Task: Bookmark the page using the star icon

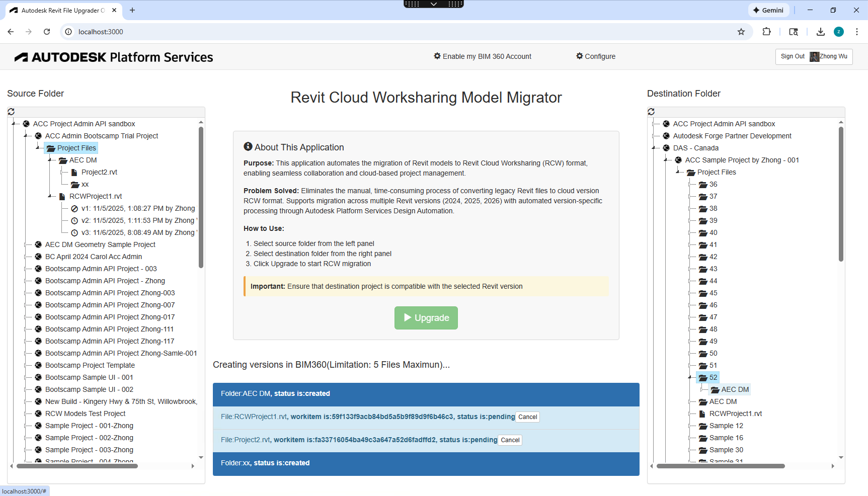Action: click(741, 31)
